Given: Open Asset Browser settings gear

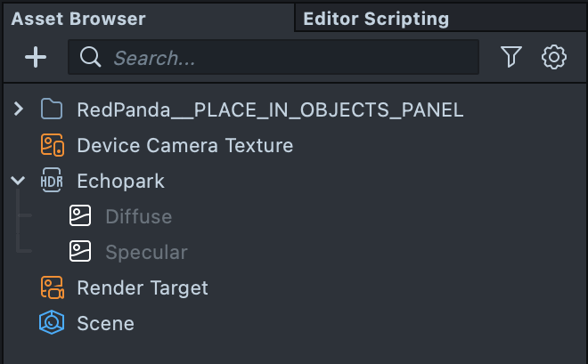Looking at the screenshot, I should pyautogui.click(x=554, y=58).
